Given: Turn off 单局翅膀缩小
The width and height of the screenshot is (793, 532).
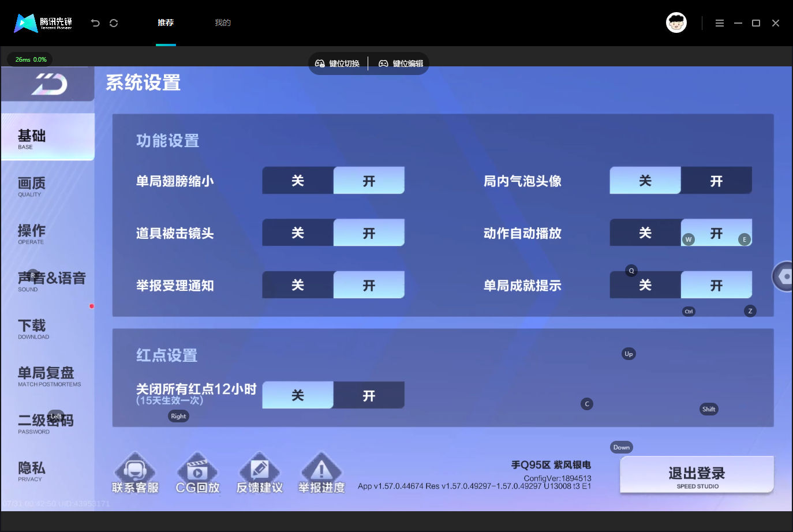Looking at the screenshot, I should point(298,181).
